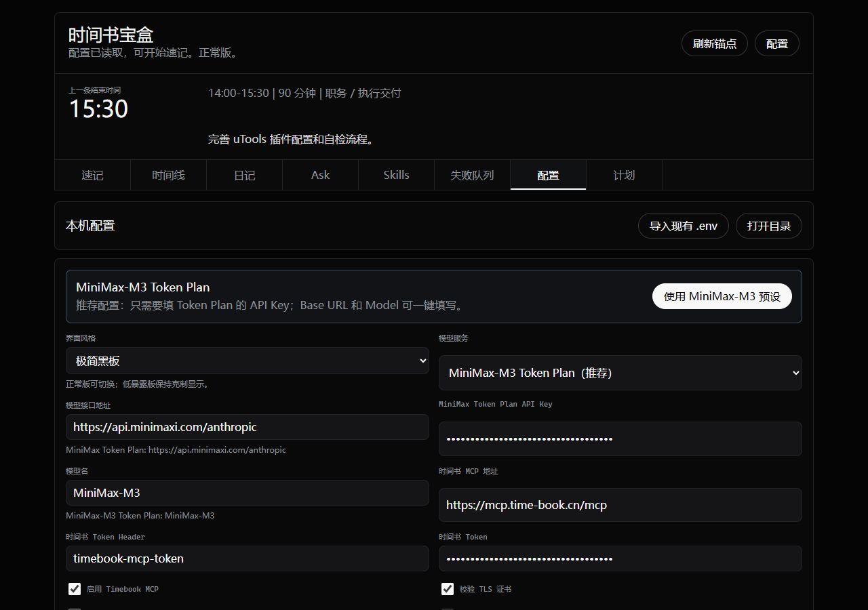This screenshot has width=868, height=610.
Task: Toggle the 启用 Timebook MCP checkbox
Action: (x=75, y=588)
